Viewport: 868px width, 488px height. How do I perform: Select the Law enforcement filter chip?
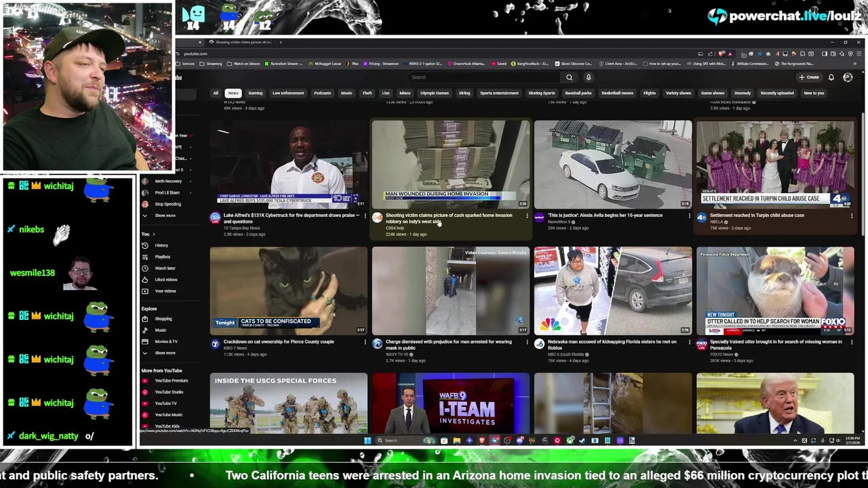[288, 93]
